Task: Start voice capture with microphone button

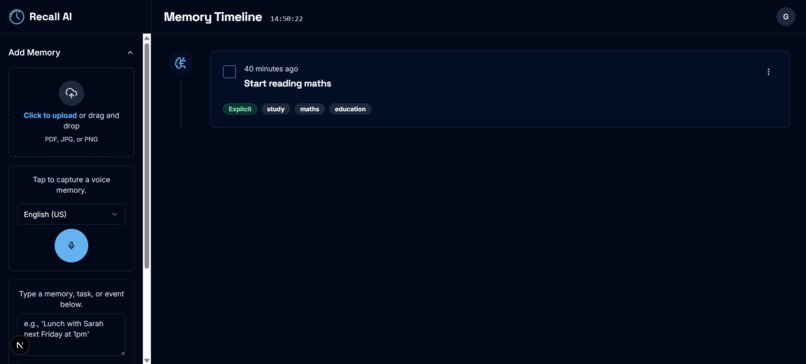Action: pos(71,246)
